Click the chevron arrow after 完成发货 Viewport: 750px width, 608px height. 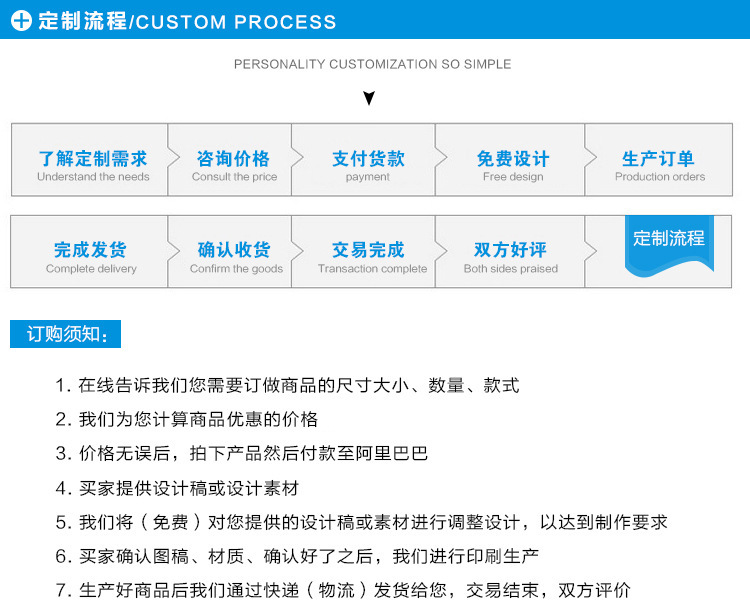pos(174,250)
